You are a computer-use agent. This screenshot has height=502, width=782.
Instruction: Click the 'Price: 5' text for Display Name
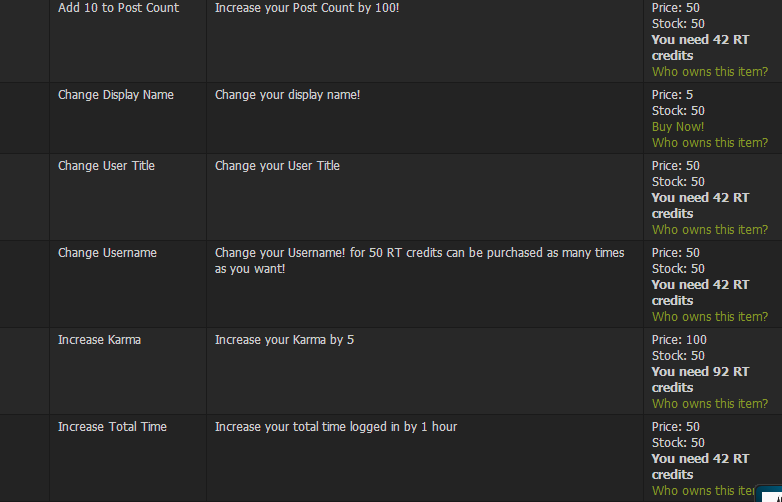(672, 95)
